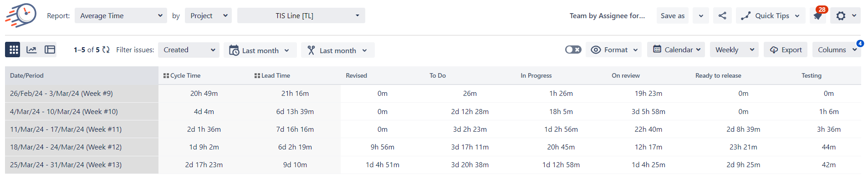
Task: Open the Columns selector
Action: point(837,50)
